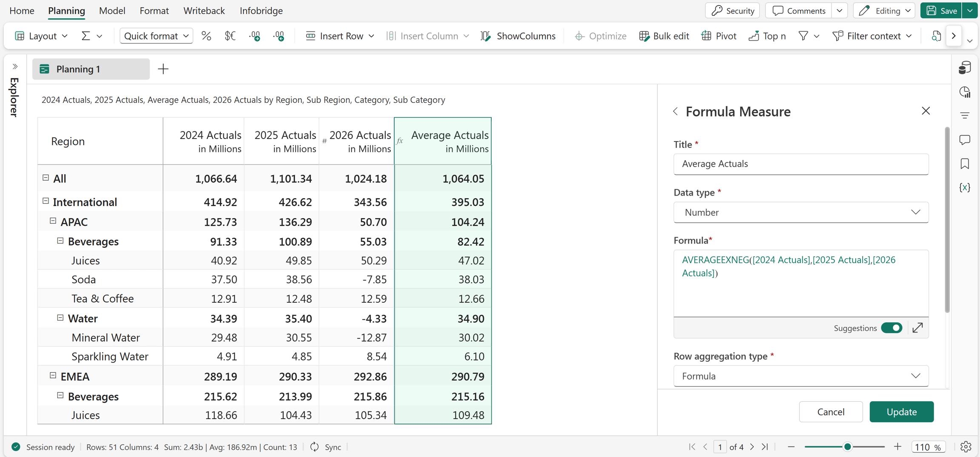Switch to the Model tab
The width and height of the screenshot is (980, 457).
pyautogui.click(x=112, y=11)
